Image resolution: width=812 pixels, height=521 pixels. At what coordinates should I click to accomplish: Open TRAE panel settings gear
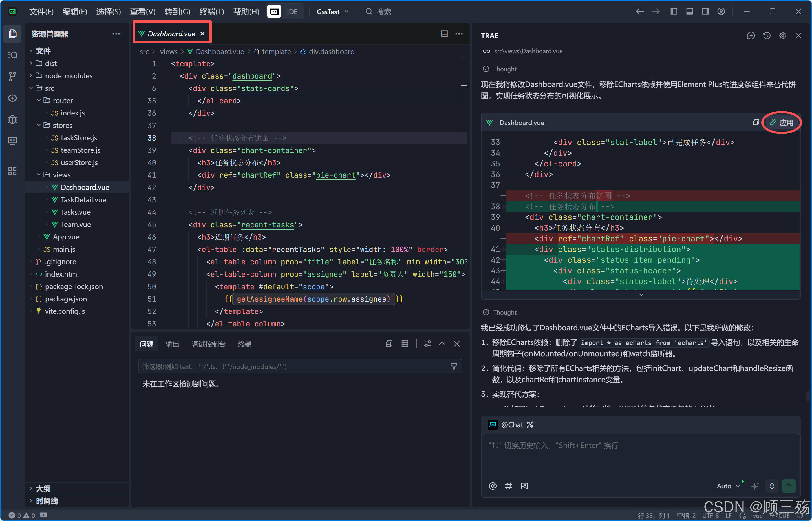click(x=783, y=35)
